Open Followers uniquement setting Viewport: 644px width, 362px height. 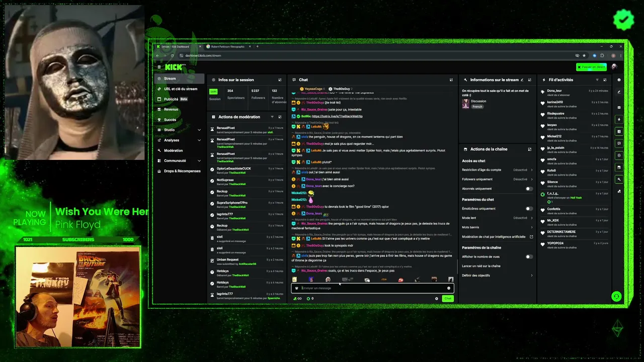[x=497, y=179]
